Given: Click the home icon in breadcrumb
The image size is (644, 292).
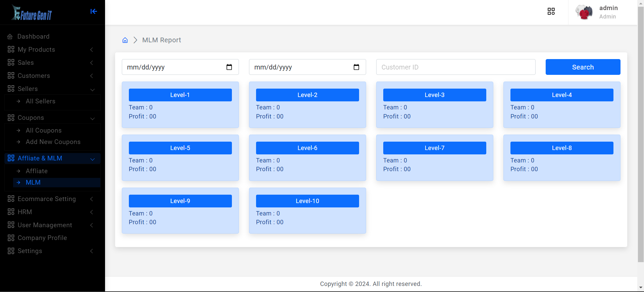Looking at the screenshot, I should tap(125, 40).
